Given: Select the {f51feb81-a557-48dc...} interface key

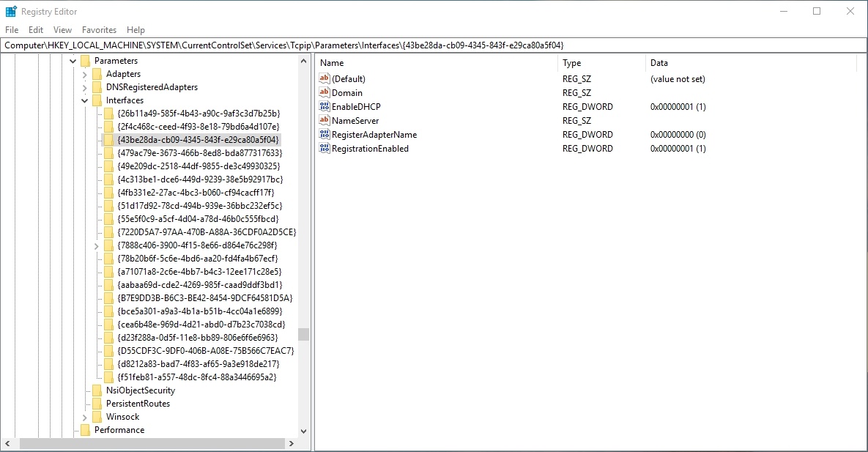Looking at the screenshot, I should pyautogui.click(x=196, y=377).
